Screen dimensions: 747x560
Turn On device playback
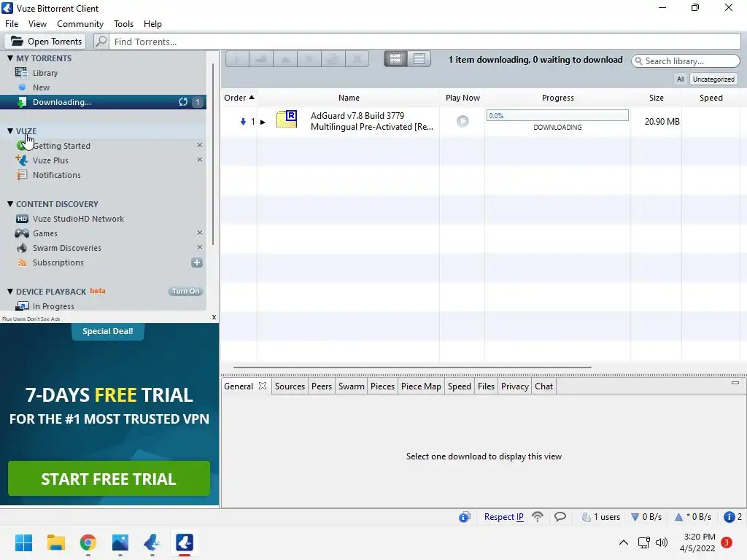pos(186,292)
